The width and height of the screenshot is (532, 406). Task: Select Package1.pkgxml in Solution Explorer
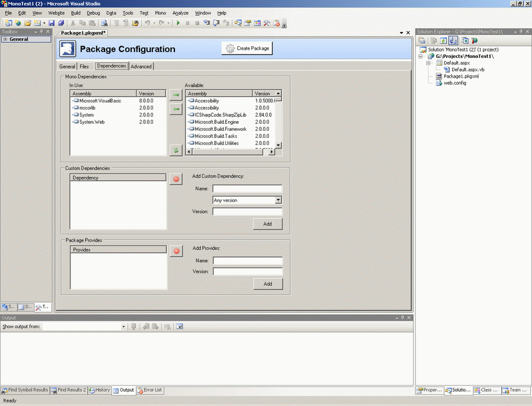(460, 76)
